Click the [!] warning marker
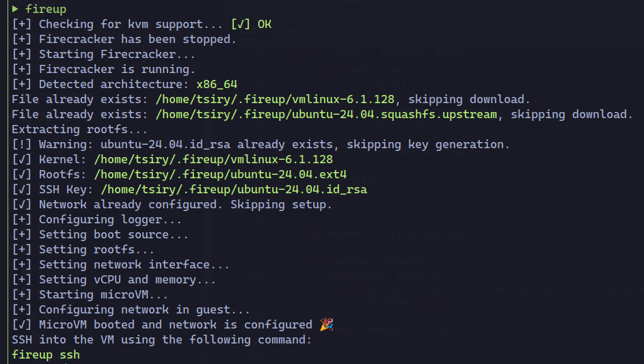 pyautogui.click(x=21, y=145)
